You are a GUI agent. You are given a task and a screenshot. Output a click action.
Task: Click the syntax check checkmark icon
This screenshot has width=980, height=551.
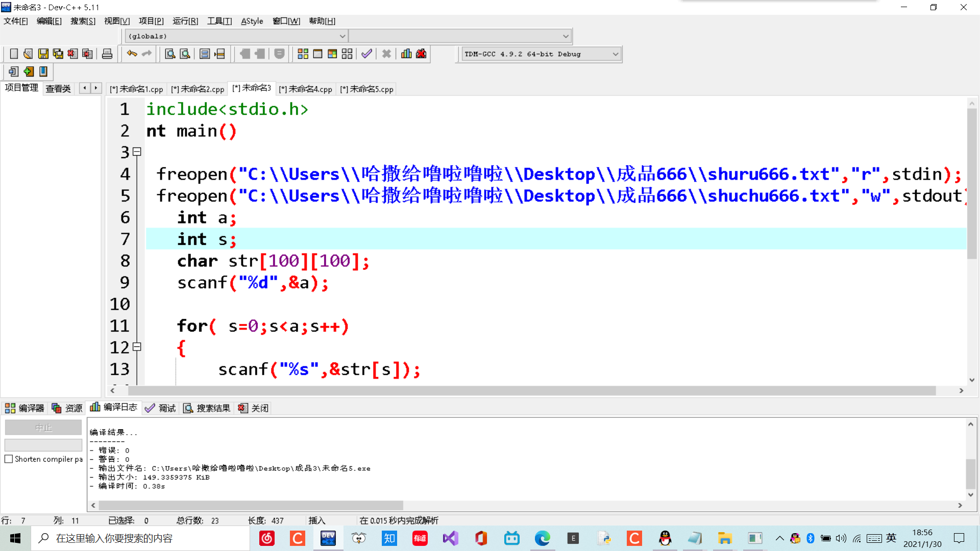pyautogui.click(x=366, y=54)
